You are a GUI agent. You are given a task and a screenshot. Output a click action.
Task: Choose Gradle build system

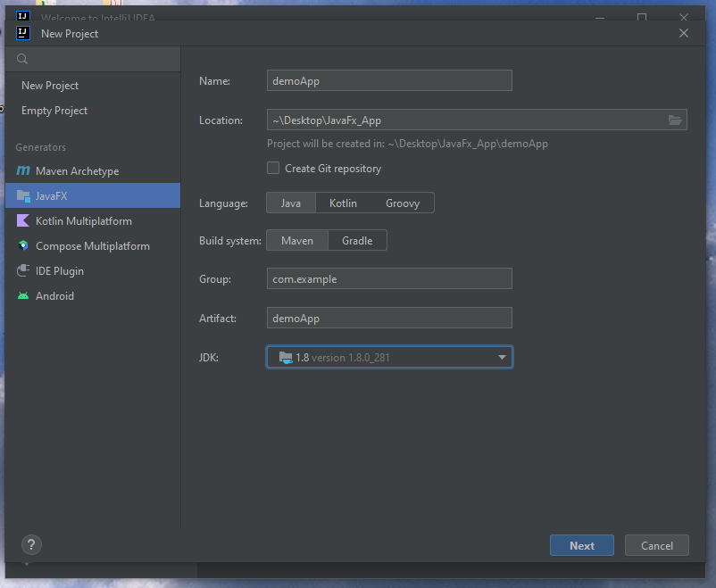pos(357,240)
